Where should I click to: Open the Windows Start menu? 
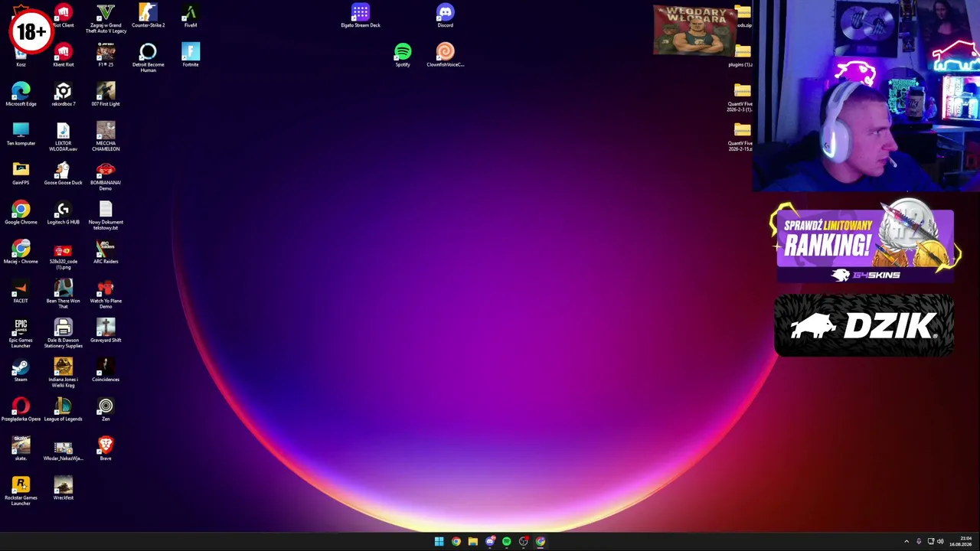[439, 542]
